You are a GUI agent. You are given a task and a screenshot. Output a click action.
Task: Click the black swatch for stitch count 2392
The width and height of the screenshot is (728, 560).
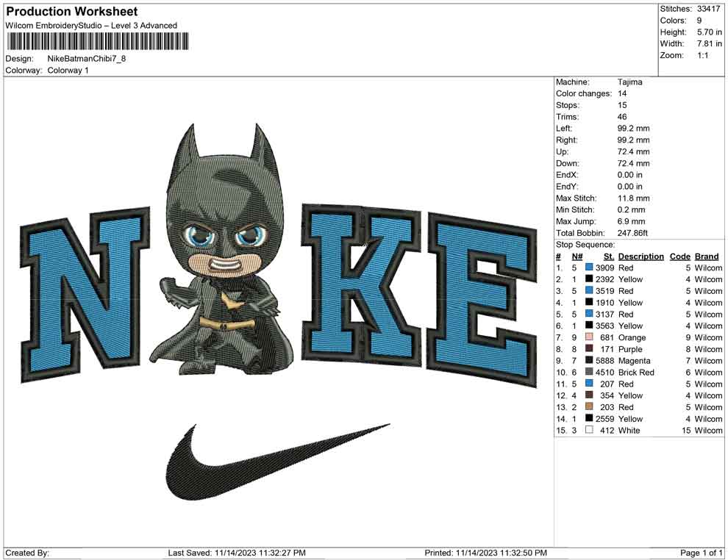point(589,279)
